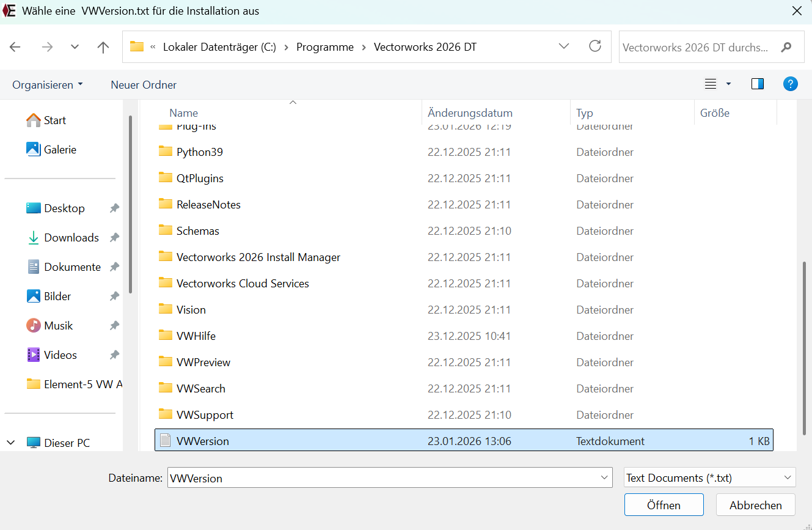This screenshot has width=812, height=530.
Task: Go up one folder level
Action: click(103, 47)
